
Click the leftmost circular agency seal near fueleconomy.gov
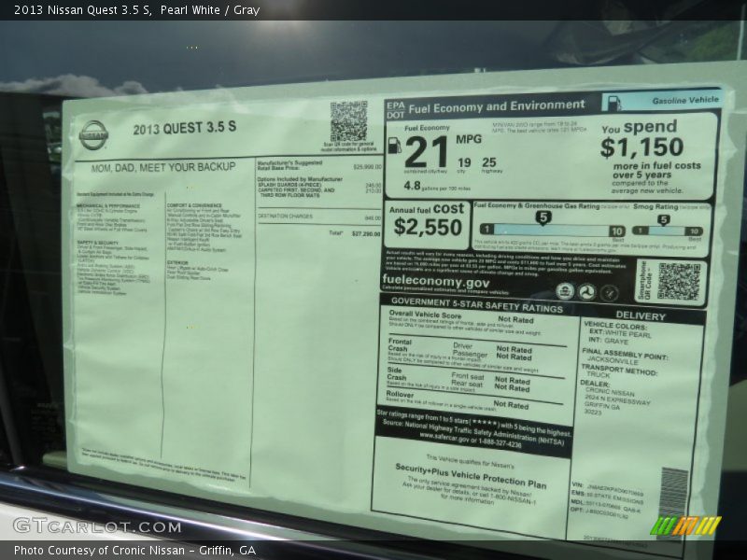coord(565,291)
